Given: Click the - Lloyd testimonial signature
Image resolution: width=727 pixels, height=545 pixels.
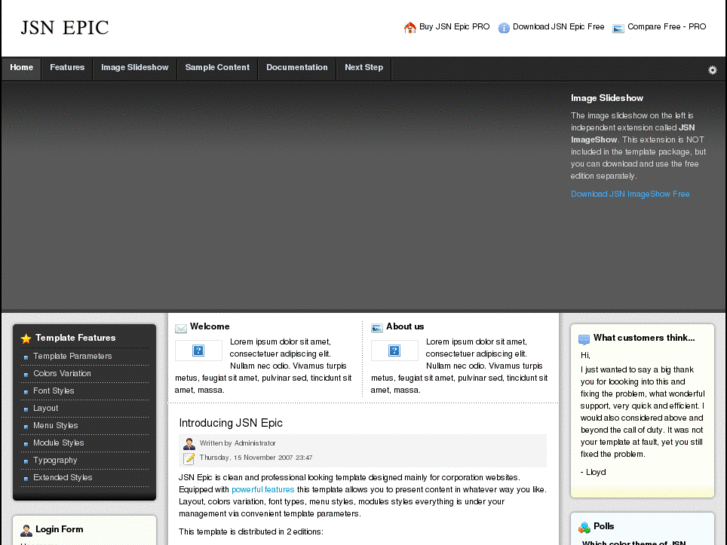Looking at the screenshot, I should click(593, 472).
